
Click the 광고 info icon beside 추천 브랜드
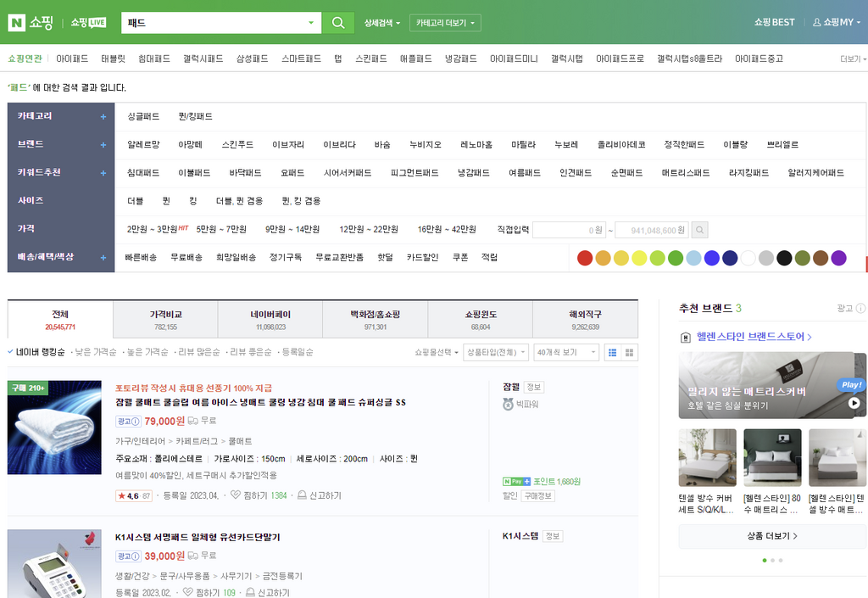point(860,309)
